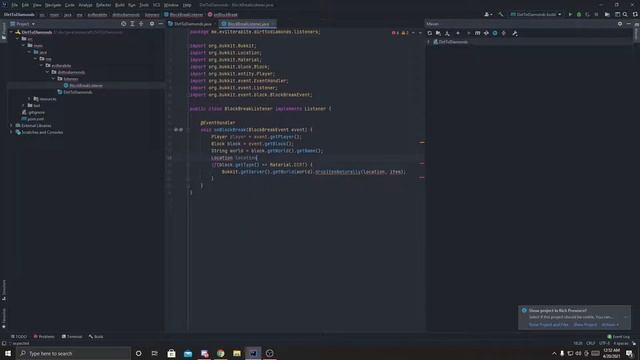Image resolution: width=640 pixels, height=360 pixels.
Task: Expand External Libraries node
Action: [x=11, y=126]
